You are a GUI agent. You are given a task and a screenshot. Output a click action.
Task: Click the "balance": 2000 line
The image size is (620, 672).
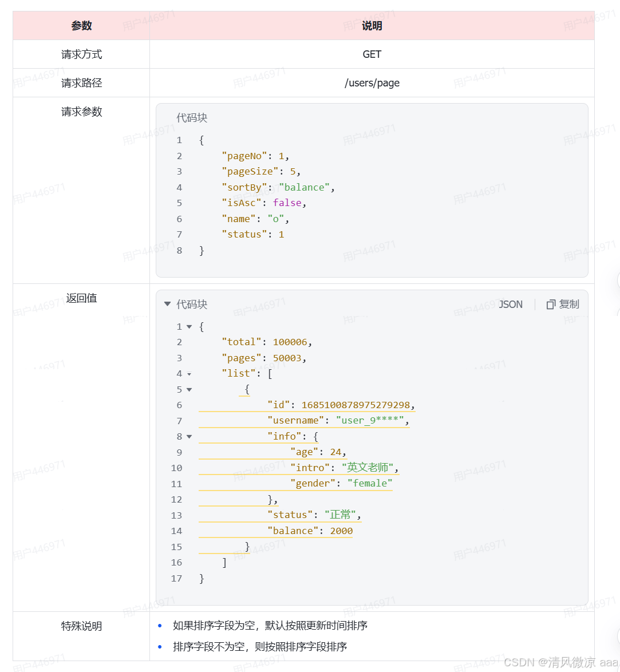click(x=310, y=531)
